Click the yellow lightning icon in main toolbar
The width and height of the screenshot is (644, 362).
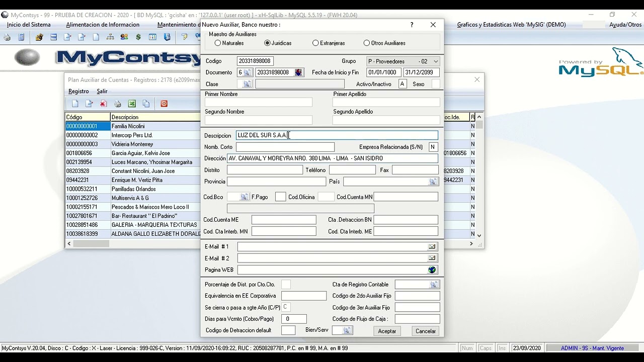[185, 37]
